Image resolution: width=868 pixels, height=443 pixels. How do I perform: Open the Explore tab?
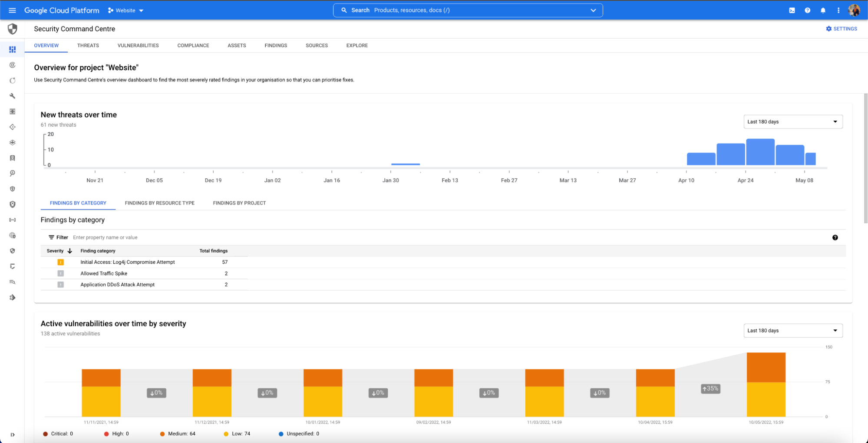357,46
